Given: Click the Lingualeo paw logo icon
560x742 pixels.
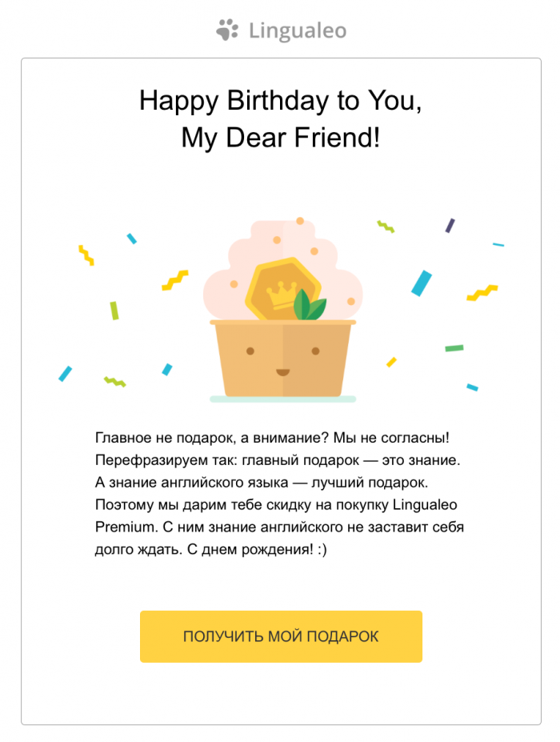Looking at the screenshot, I should [227, 30].
